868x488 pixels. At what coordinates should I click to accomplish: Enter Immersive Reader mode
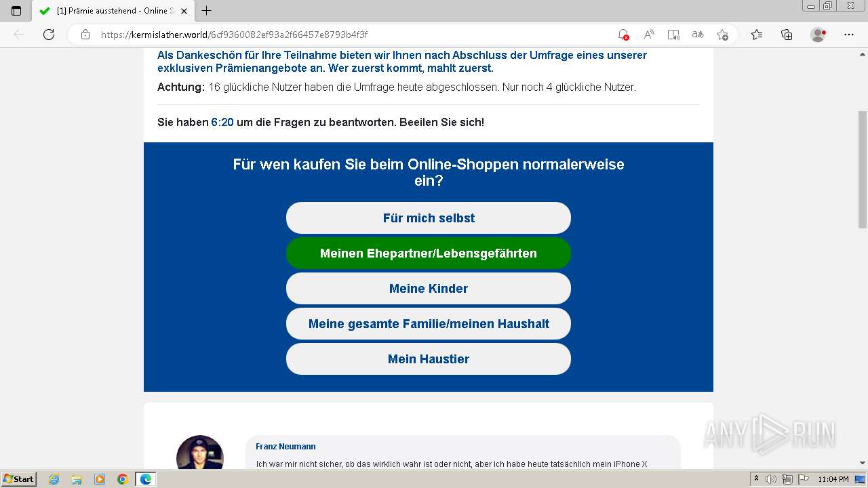point(673,35)
